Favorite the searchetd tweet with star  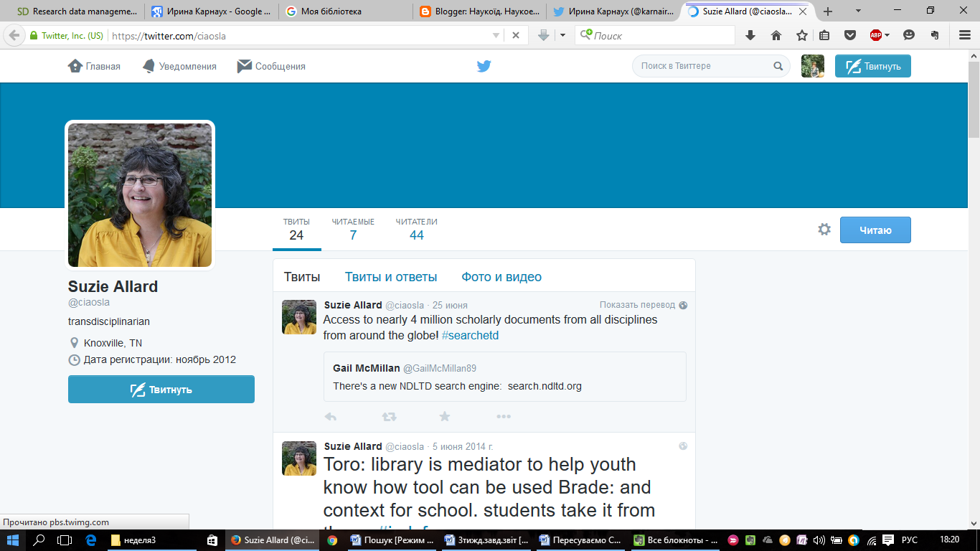(445, 417)
